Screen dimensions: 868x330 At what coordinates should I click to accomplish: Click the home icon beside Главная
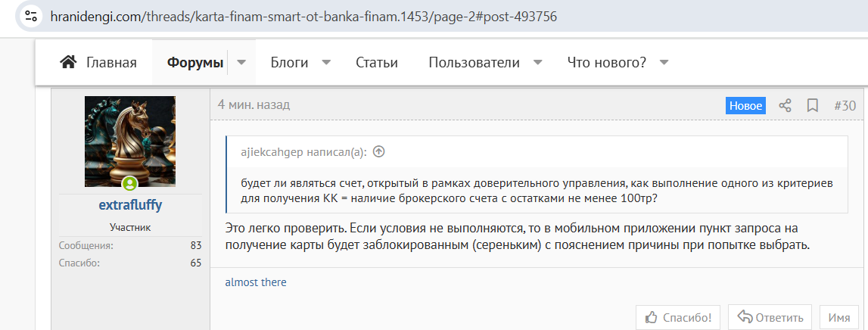pyautogui.click(x=68, y=62)
